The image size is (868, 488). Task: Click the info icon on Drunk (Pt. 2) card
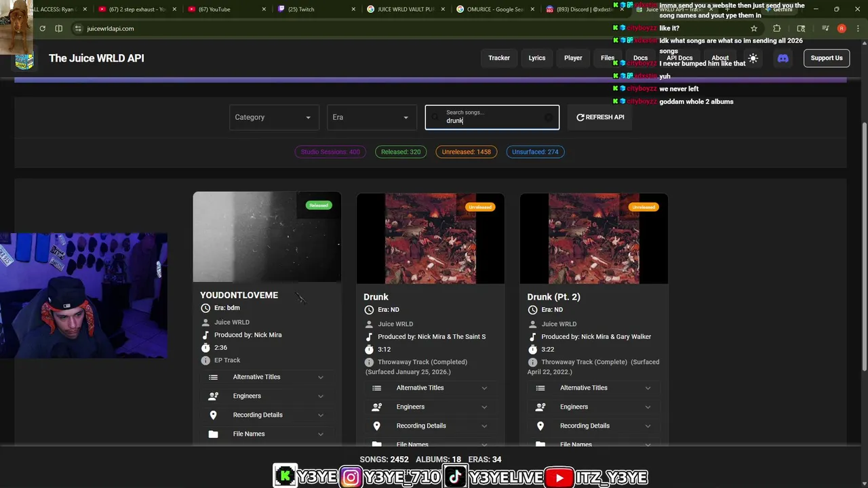pos(532,363)
